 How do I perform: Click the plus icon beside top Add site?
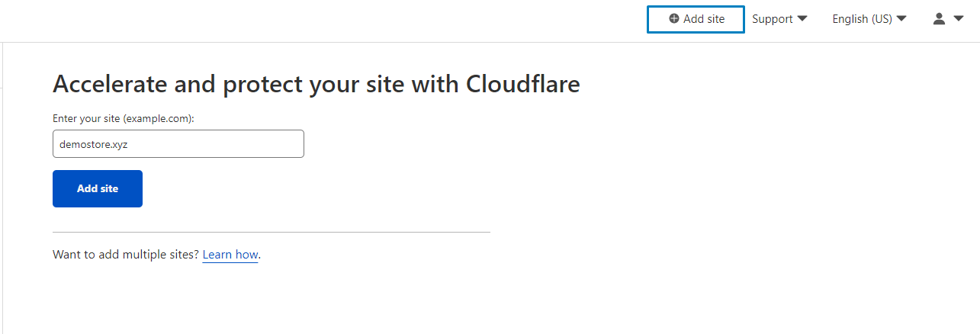tap(673, 19)
